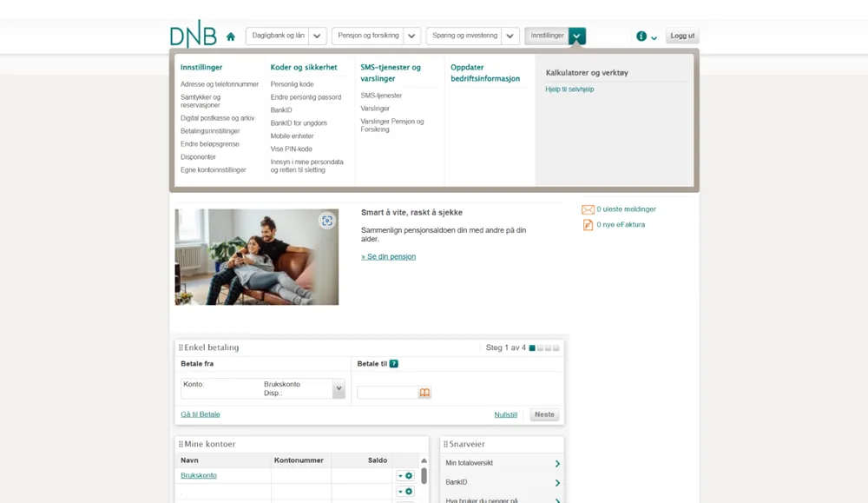This screenshot has width=868, height=503.
Task: Click the Betale til help question icon
Action: tap(393, 364)
